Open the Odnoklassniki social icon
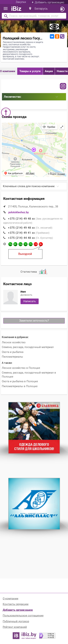The width and height of the screenshot is (68, 644). click(x=57, y=36)
